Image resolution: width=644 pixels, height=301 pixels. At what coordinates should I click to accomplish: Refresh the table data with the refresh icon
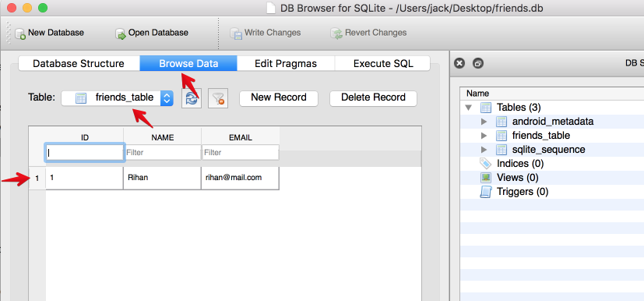192,98
